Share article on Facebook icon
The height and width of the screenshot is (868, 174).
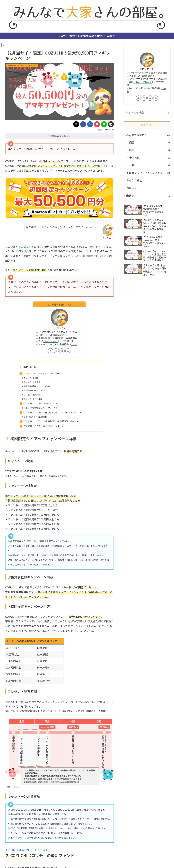(83, 124)
